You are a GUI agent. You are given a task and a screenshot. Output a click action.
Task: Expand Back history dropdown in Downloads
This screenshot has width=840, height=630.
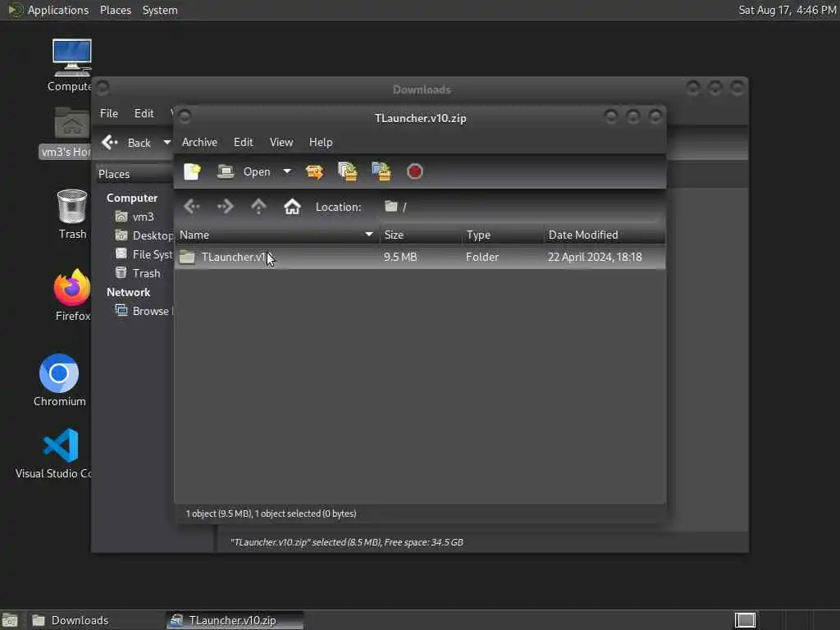click(167, 143)
